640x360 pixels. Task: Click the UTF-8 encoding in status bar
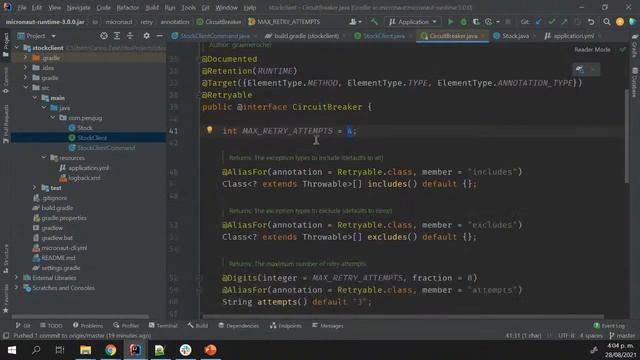point(566,336)
